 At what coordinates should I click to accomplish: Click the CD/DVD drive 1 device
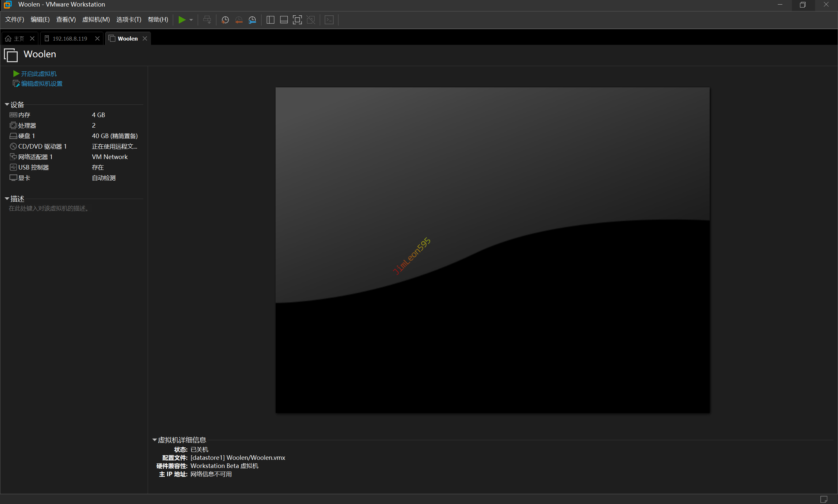[42, 146]
